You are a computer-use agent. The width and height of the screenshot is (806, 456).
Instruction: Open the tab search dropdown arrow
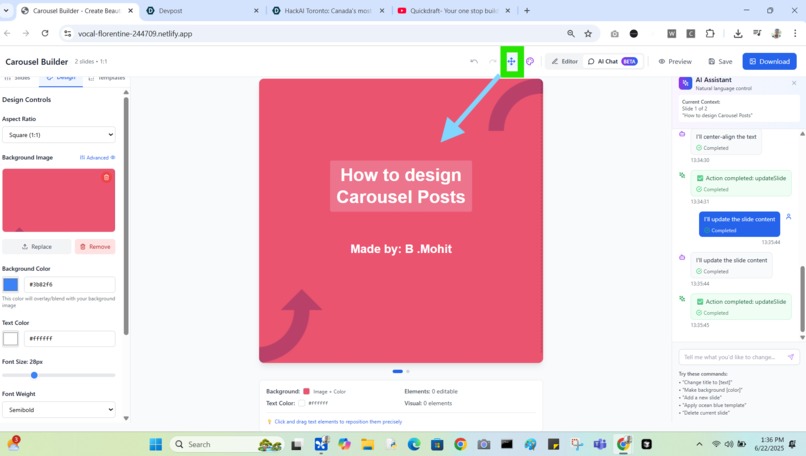tap(6, 10)
